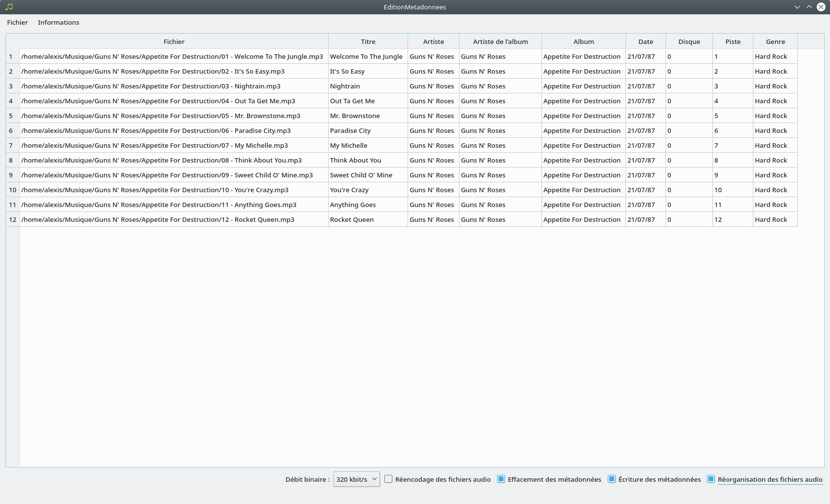The height and width of the screenshot is (504, 830).
Task: Click the music note app icon in title bar
Action: click(9, 7)
